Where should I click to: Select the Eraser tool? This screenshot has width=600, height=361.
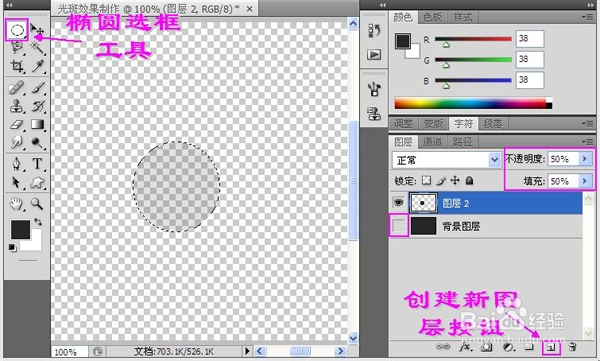click(16, 125)
